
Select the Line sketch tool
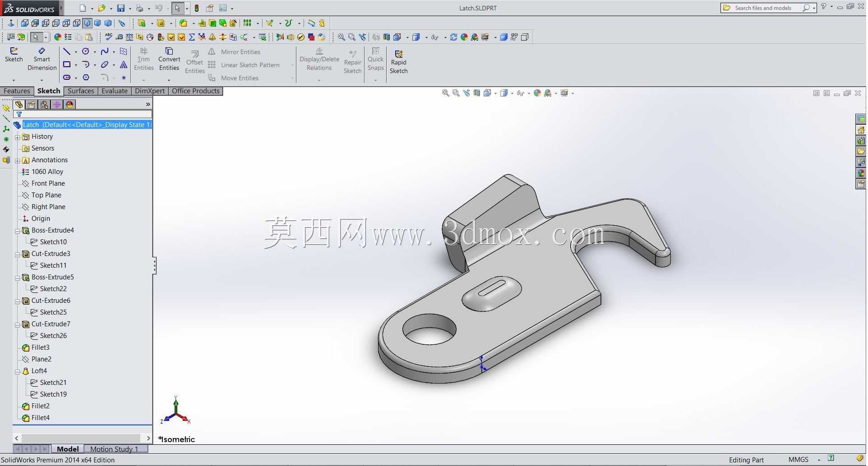point(67,51)
